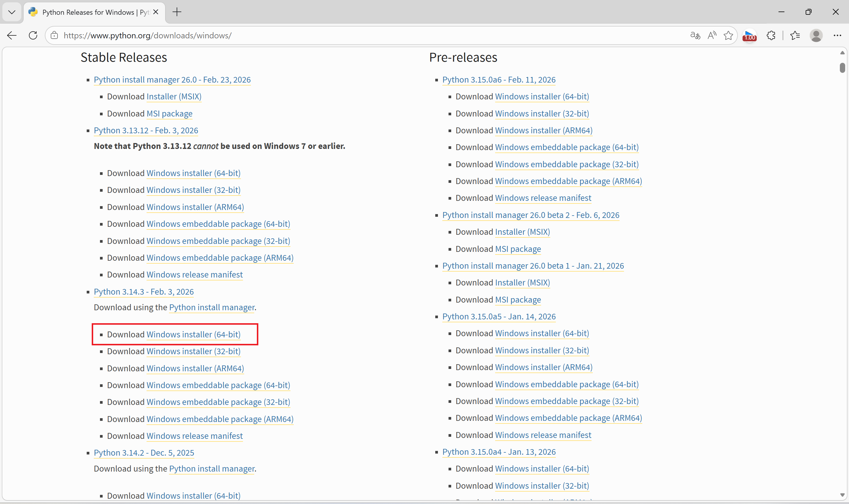Open a new browser tab
849x504 pixels.
(177, 12)
